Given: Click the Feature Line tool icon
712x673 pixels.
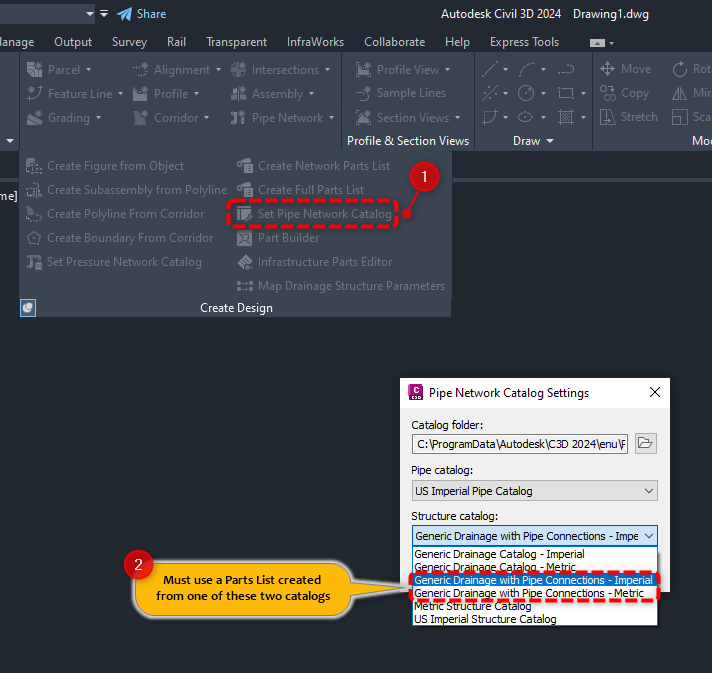Looking at the screenshot, I should tap(35, 94).
